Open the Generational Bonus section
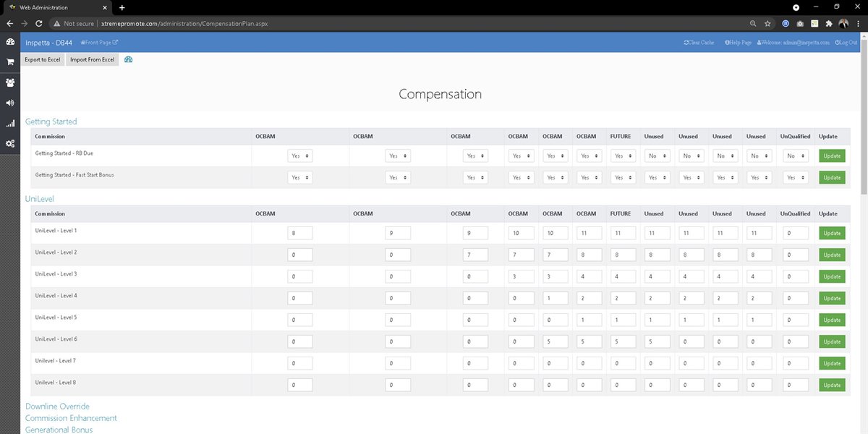The height and width of the screenshot is (434, 868). pyautogui.click(x=59, y=429)
